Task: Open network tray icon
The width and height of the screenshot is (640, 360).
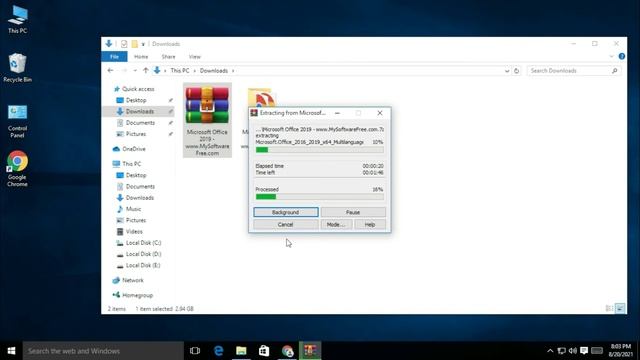Action: coord(562,351)
